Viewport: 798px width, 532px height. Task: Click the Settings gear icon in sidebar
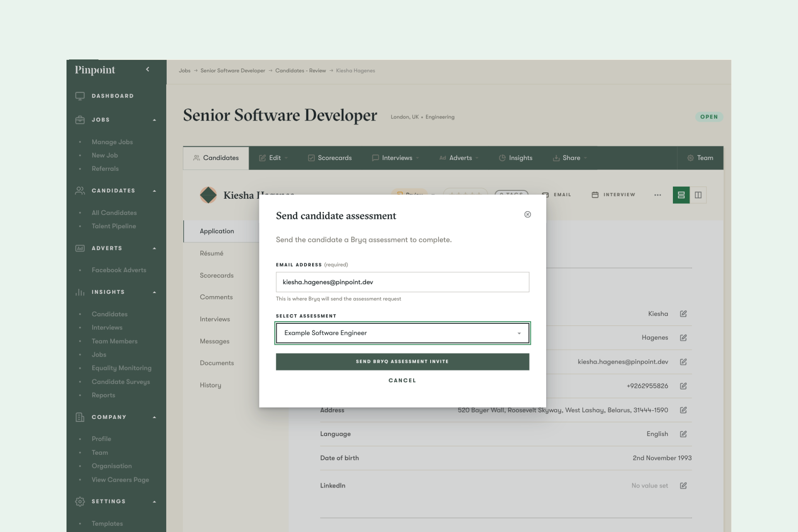click(80, 502)
